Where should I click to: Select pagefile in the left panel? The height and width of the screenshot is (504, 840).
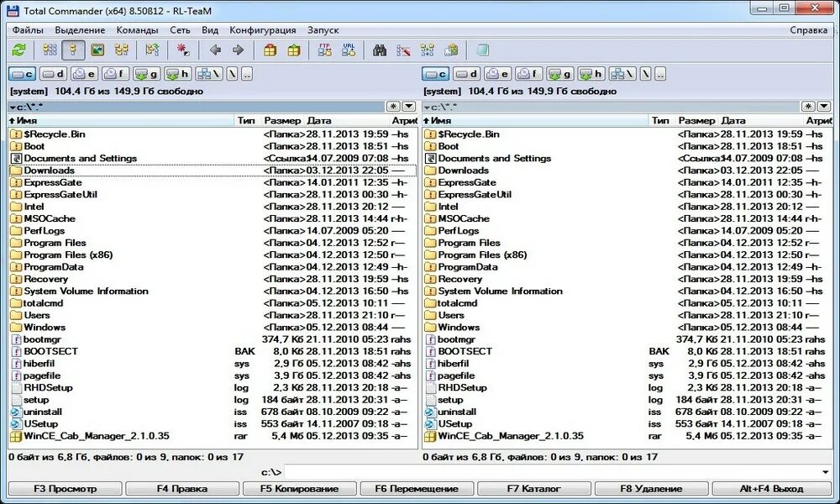coord(213,375)
